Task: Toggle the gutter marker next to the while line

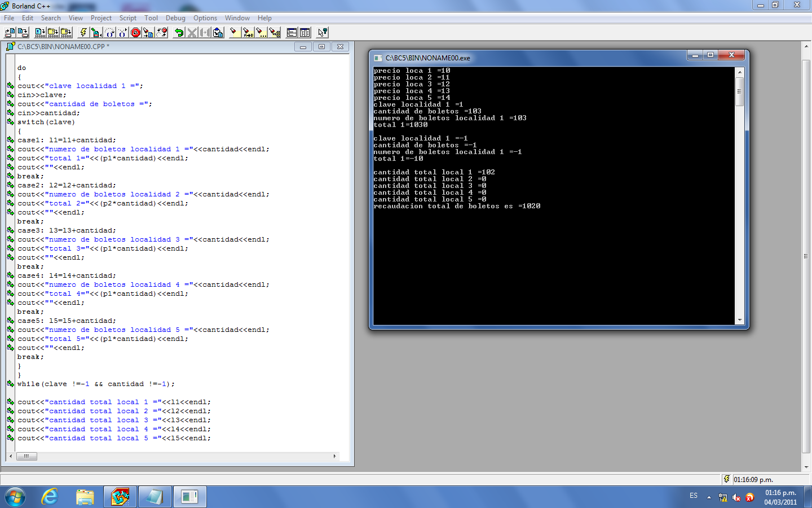Action: tap(10, 384)
